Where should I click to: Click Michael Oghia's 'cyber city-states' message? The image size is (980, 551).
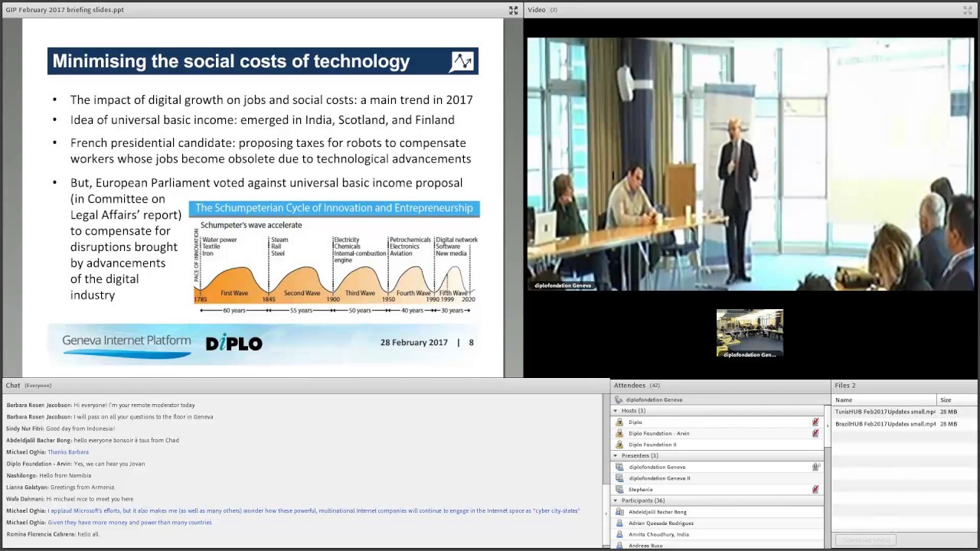pos(314,510)
